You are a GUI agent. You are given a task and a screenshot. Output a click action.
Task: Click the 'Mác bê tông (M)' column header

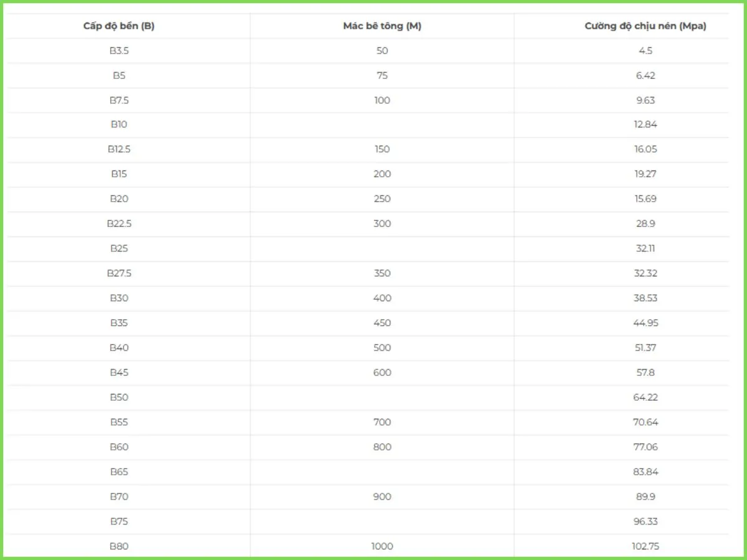[382, 26]
